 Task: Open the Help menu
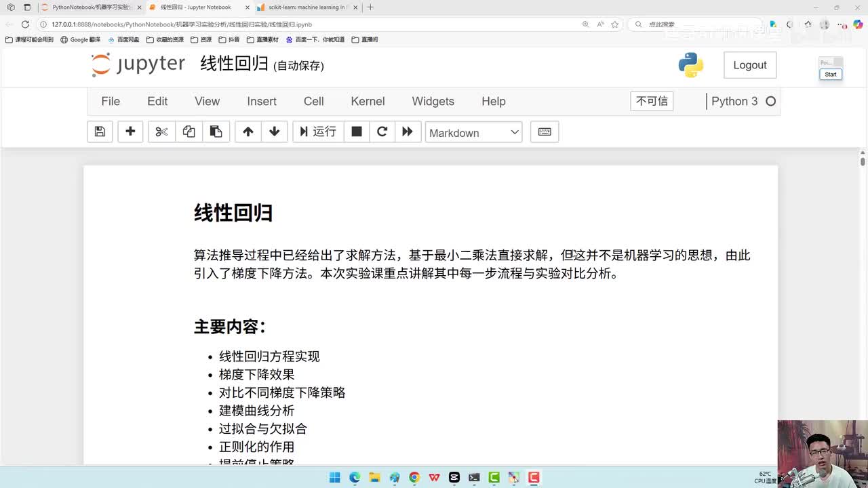(x=494, y=101)
